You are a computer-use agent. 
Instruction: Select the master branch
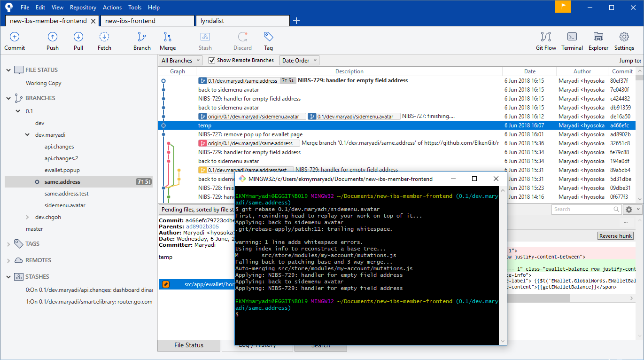pyautogui.click(x=34, y=229)
